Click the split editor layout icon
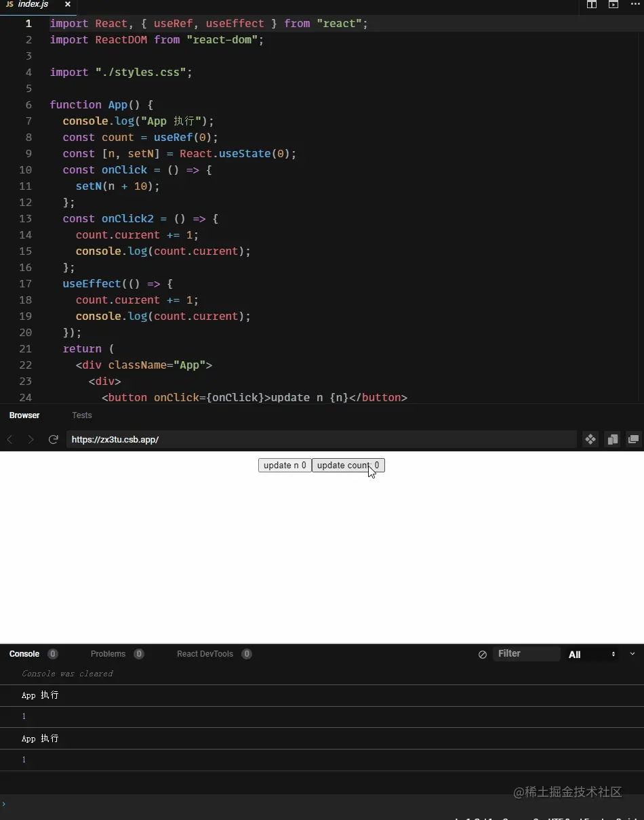This screenshot has height=820, width=644. point(591,5)
